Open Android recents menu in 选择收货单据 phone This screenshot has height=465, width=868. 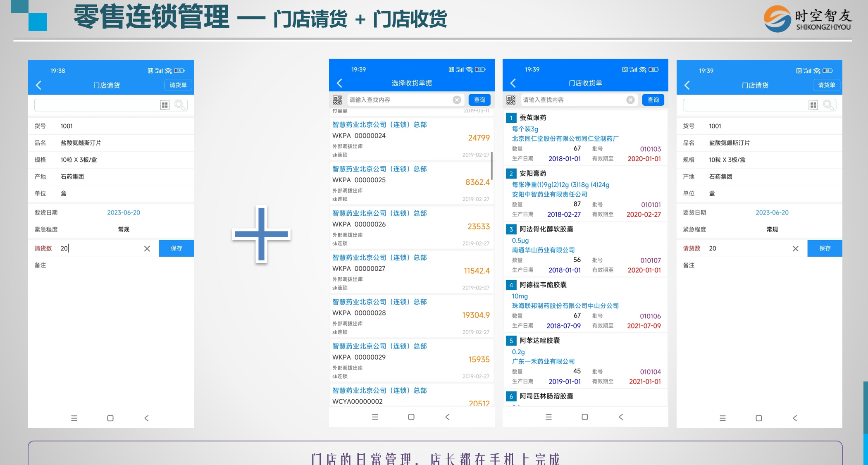pyautogui.click(x=375, y=417)
